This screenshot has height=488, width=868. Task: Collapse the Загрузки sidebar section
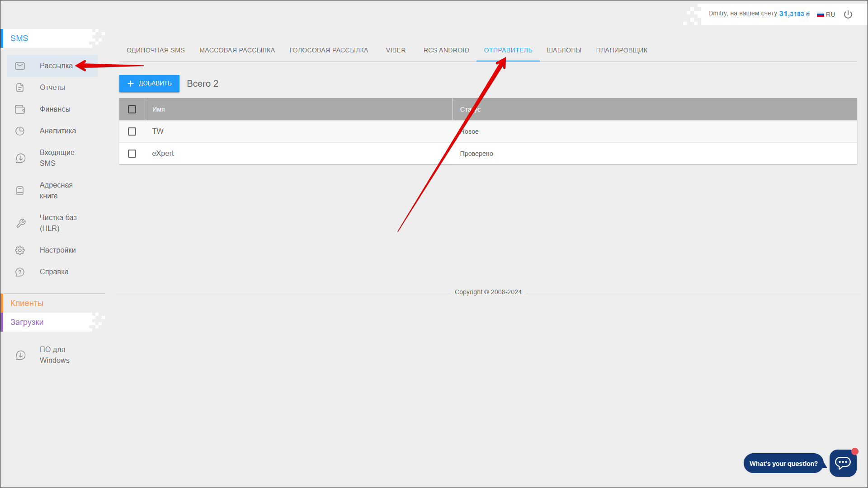tap(27, 322)
